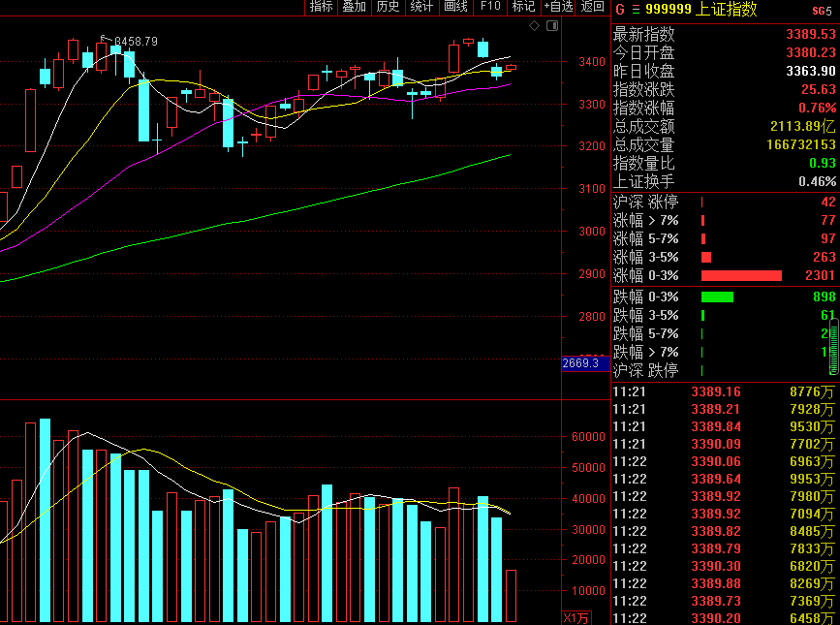Click the green 跌幅 0-3% bar
This screenshot has height=625, width=840.
[717, 297]
